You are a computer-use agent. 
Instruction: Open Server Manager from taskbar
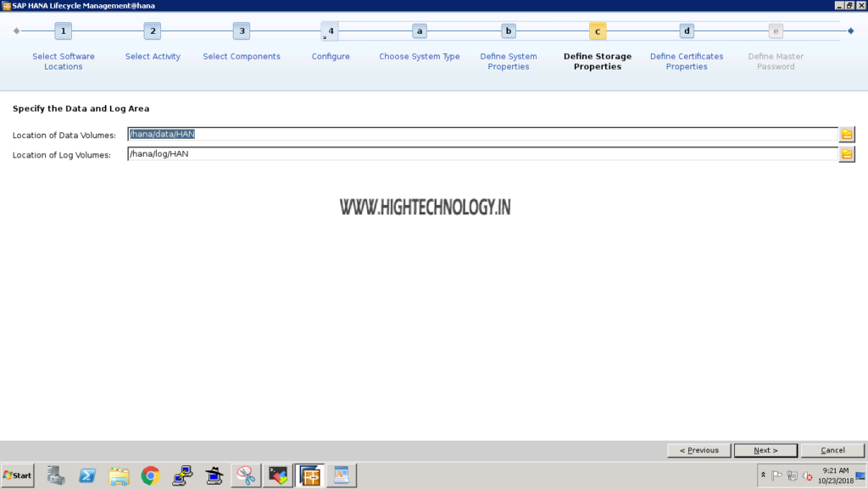tap(55, 475)
